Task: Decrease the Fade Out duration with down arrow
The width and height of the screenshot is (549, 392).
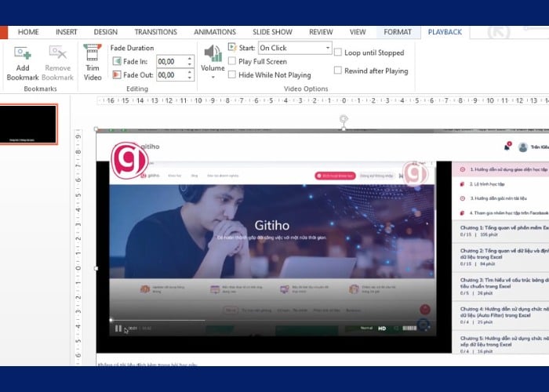Action: click(190, 78)
